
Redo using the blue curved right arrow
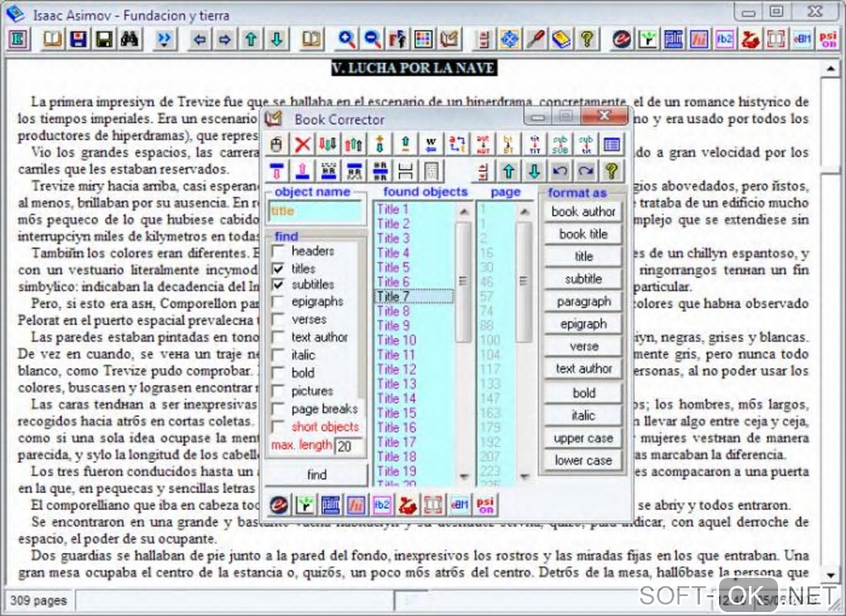pos(586,171)
